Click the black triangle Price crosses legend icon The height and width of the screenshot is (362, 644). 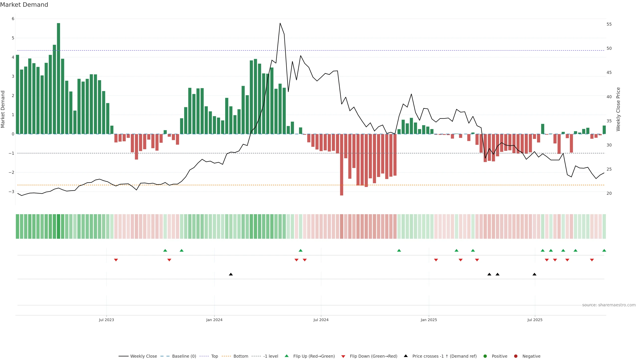406,356
